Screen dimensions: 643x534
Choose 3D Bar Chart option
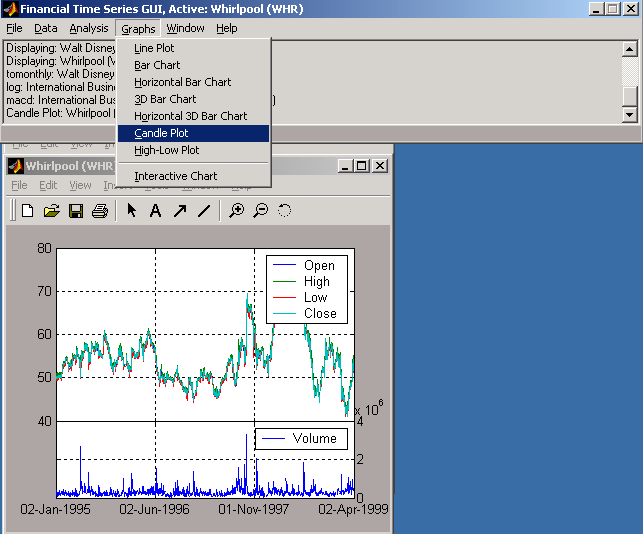coord(193,99)
